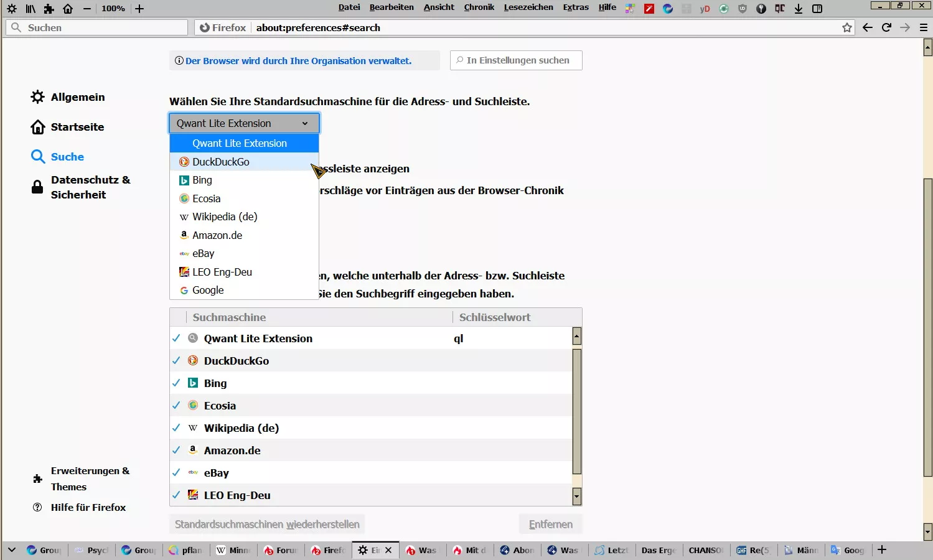Click the add-ons puzzle piece icon

click(x=49, y=9)
